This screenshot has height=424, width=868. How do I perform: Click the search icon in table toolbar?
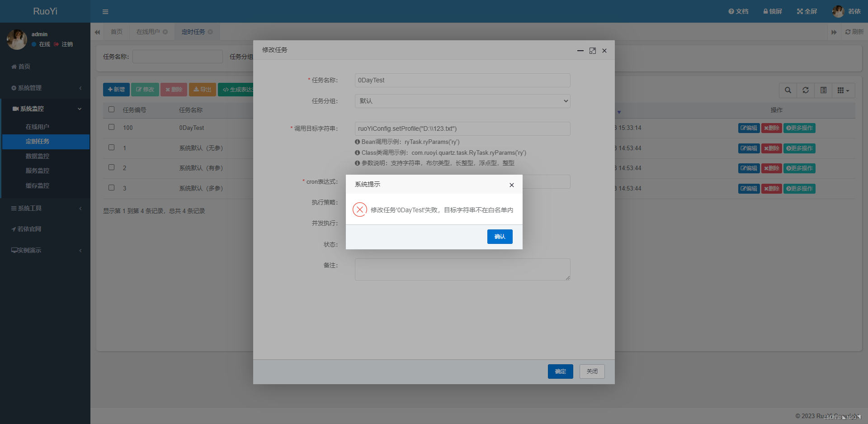pyautogui.click(x=788, y=91)
